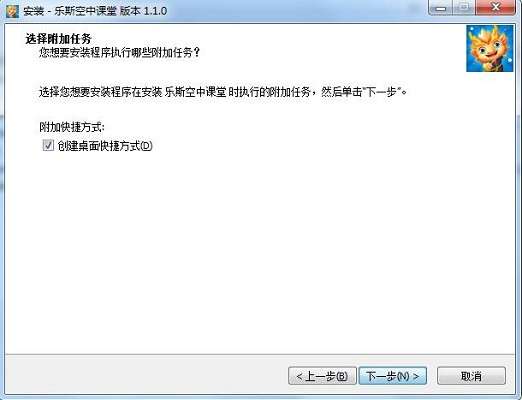Cancel the installation with 取消
The height and width of the screenshot is (400, 522).
[x=471, y=376]
